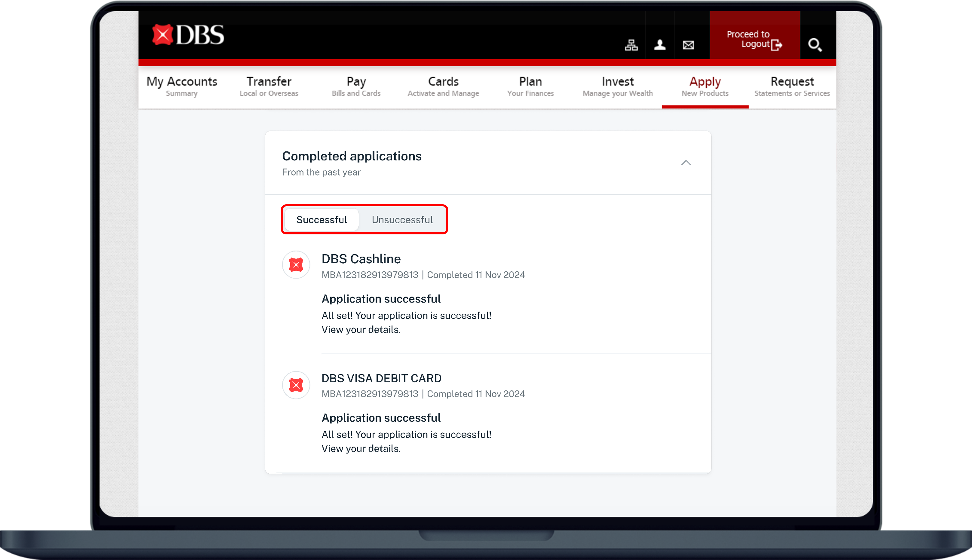Click View your details under DBS Cashline
This screenshot has height=560, width=972.
(361, 330)
